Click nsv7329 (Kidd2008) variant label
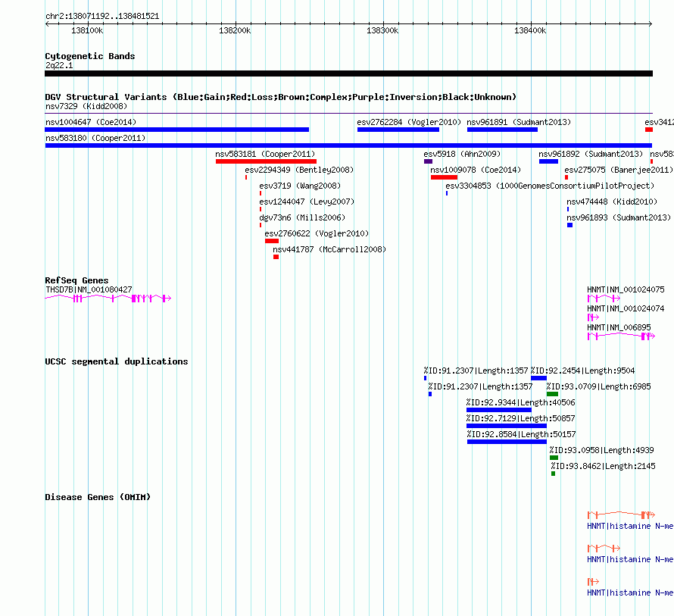Viewport: 674px width, 616px height. coord(86,106)
